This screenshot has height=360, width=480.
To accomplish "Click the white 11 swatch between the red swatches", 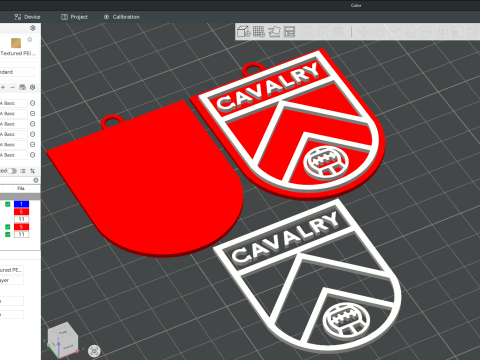I will 21,219.
